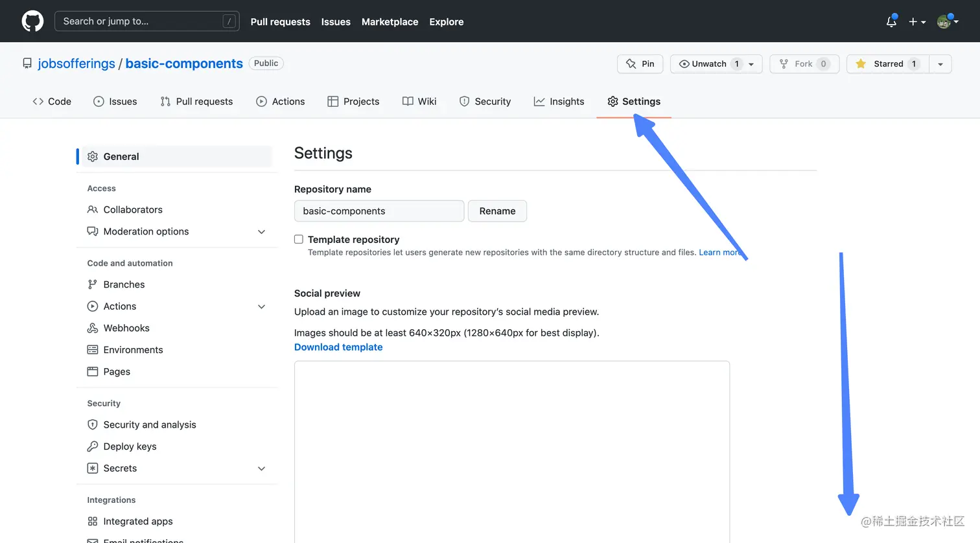
Task: Click the Fork button
Action: coord(804,64)
